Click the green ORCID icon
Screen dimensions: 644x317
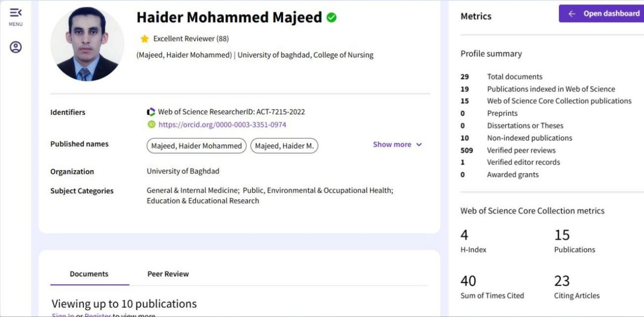click(x=151, y=124)
